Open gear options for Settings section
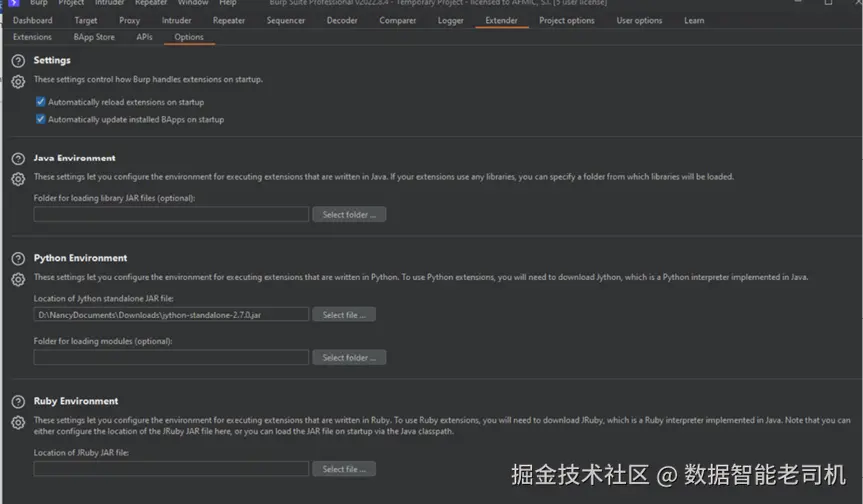Screen dimensions: 863x504 tap(18, 82)
